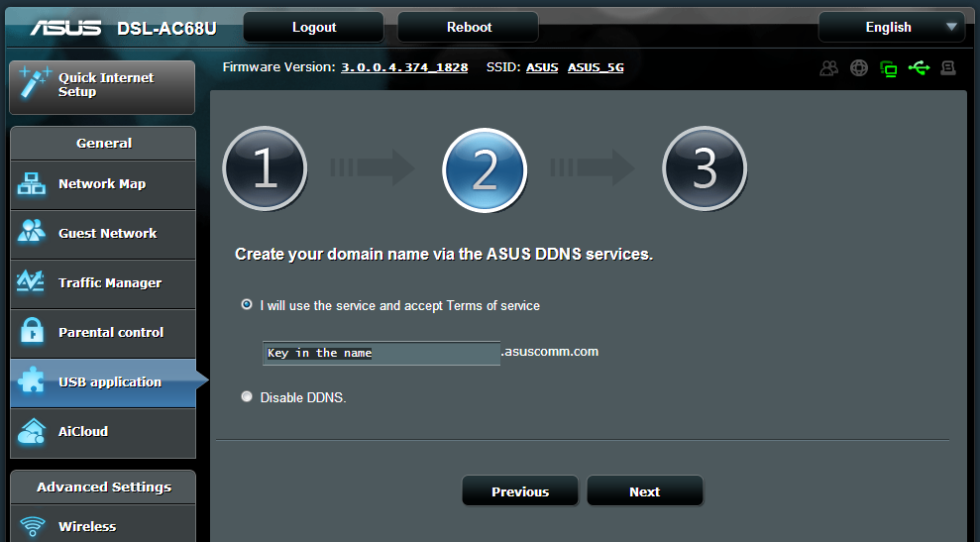Click the green client devices status icon
Screen dimensions: 980x542
(888, 68)
